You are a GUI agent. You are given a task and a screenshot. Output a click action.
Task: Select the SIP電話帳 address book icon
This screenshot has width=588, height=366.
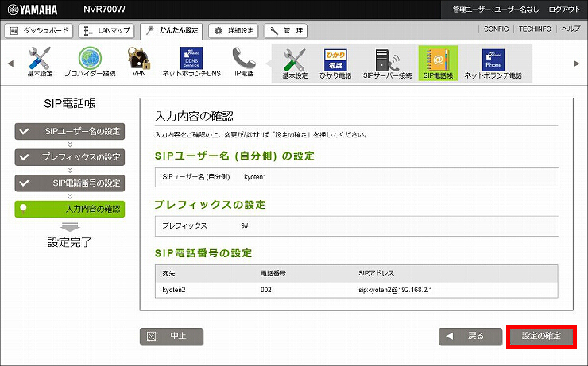pyautogui.click(x=438, y=64)
